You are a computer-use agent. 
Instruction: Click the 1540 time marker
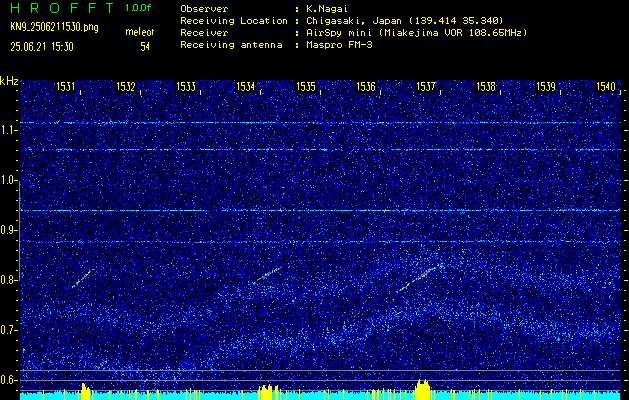pos(606,87)
